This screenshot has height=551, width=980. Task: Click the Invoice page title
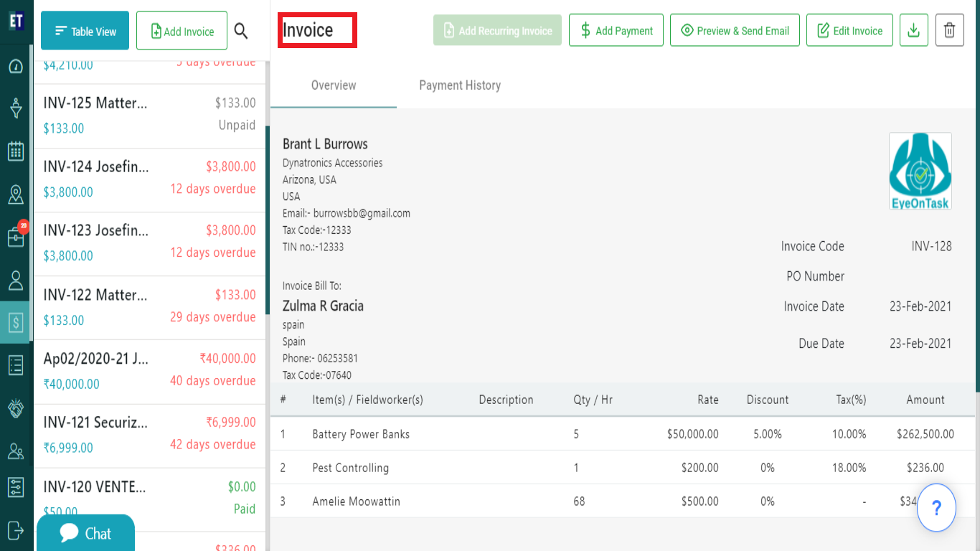click(308, 30)
